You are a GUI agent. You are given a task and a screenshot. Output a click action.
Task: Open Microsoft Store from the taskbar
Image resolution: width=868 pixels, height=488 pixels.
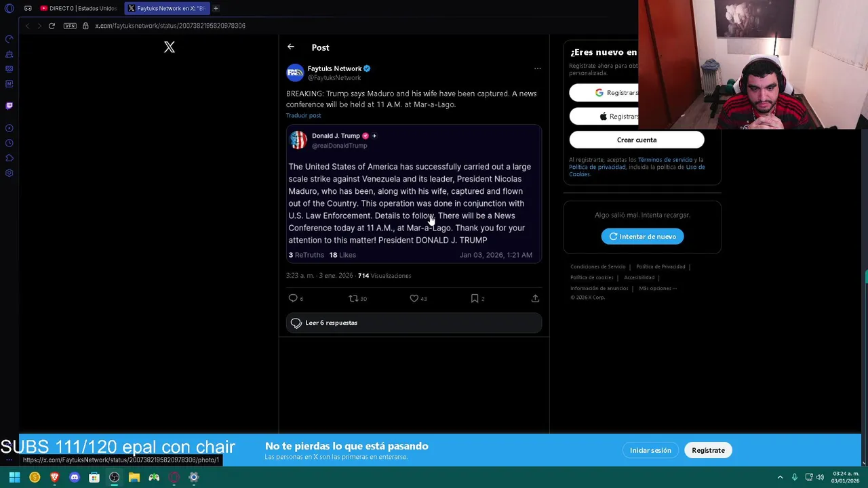[94, 477]
